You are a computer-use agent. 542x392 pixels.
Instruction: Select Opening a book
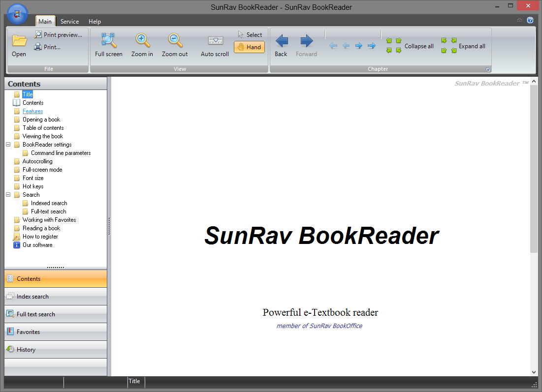tap(41, 120)
